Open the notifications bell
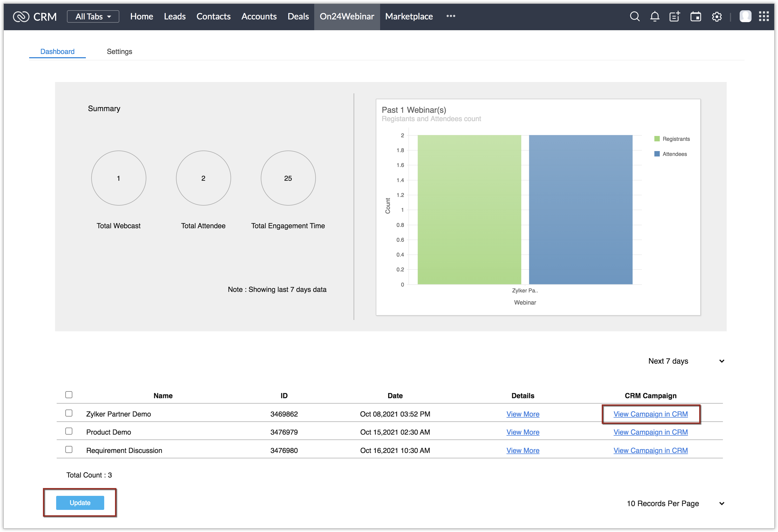Image resolution: width=778 pixels, height=532 pixels. 654,16
